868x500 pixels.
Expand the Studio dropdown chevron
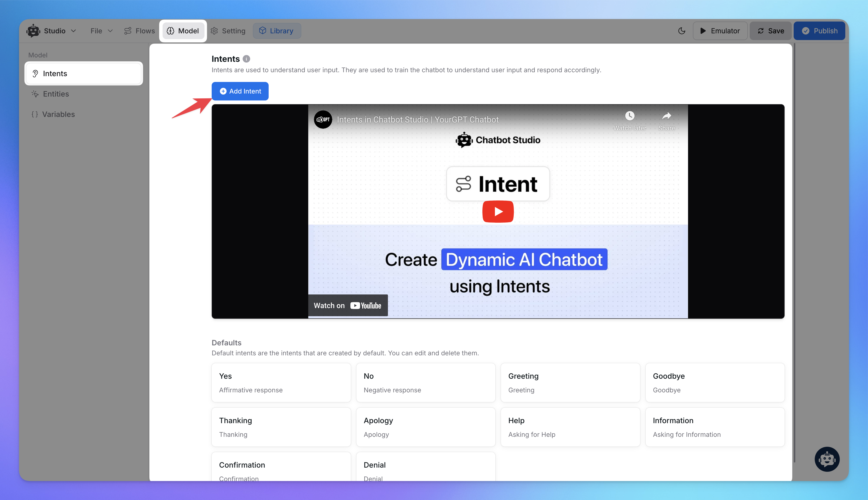pyautogui.click(x=73, y=31)
